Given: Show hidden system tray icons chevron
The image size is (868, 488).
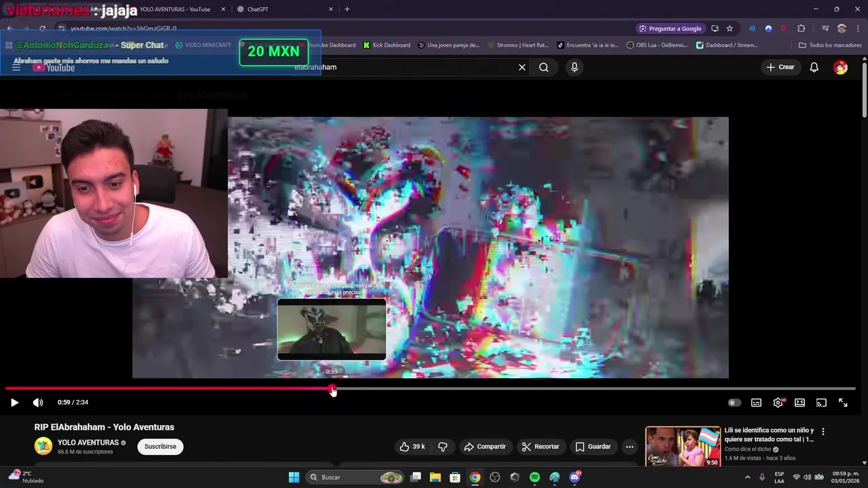Looking at the screenshot, I should (x=747, y=477).
